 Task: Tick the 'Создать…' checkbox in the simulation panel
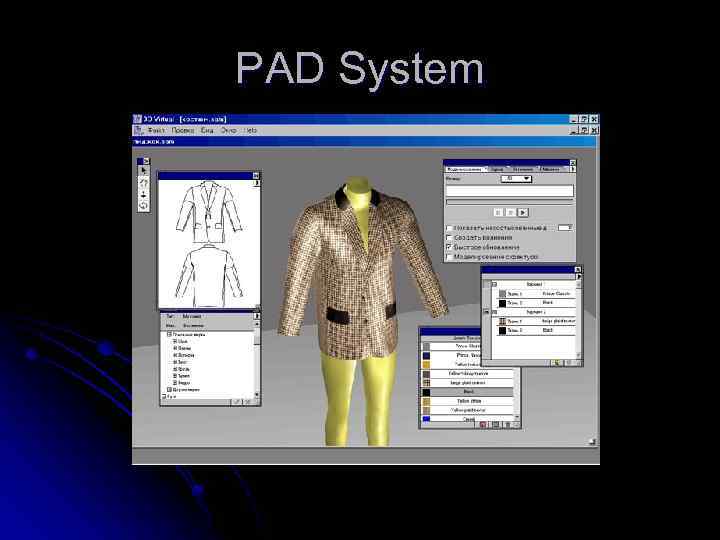coord(450,237)
